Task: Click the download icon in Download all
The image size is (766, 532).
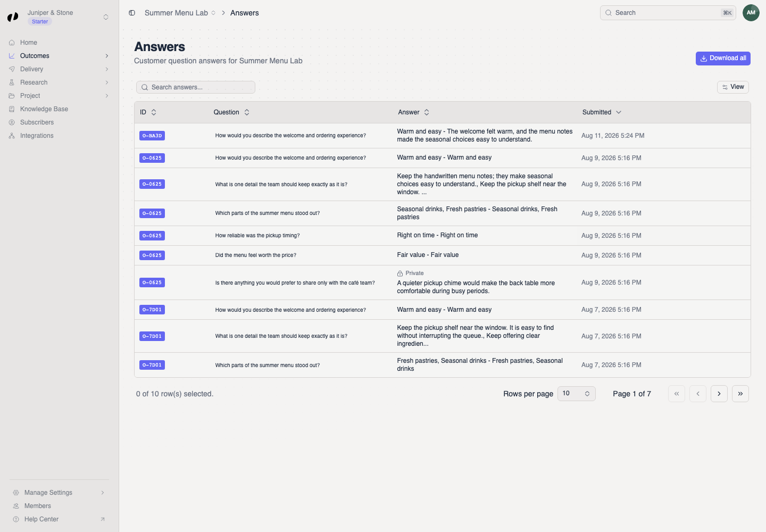Action: (704, 59)
